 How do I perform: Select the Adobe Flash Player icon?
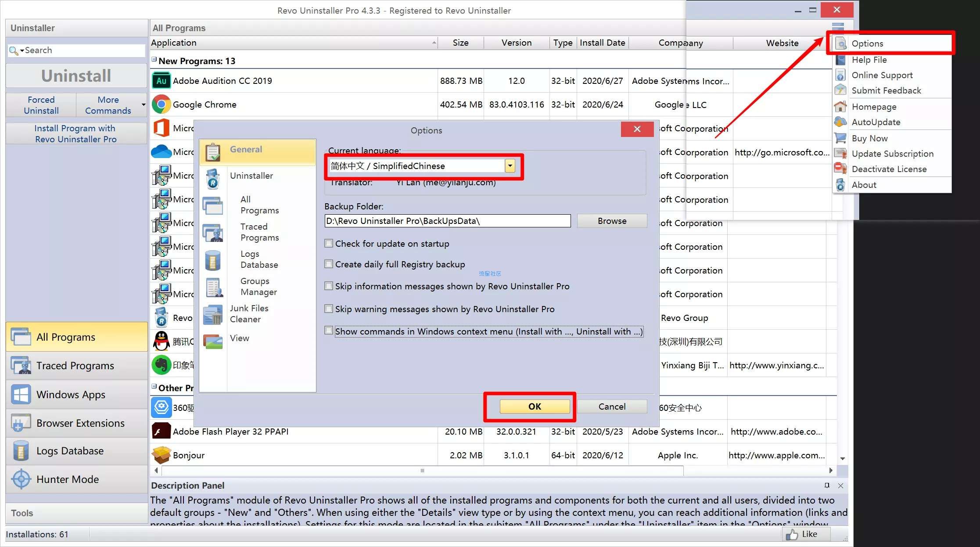click(161, 431)
